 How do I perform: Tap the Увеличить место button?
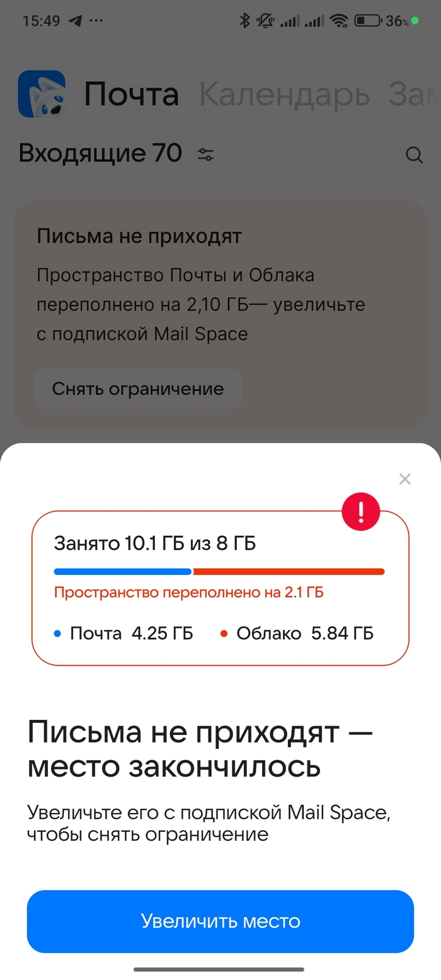click(x=220, y=921)
